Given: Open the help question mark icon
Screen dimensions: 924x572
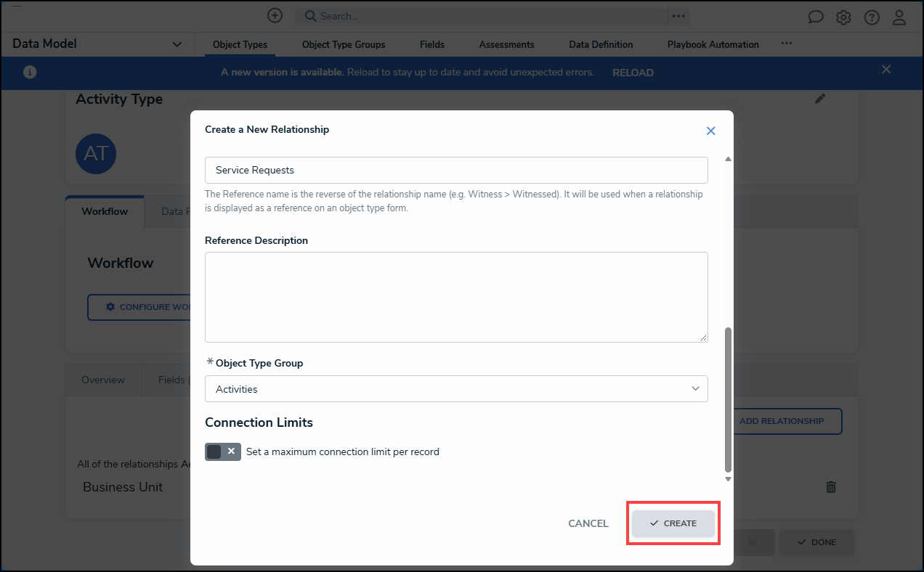Looking at the screenshot, I should tap(872, 17).
